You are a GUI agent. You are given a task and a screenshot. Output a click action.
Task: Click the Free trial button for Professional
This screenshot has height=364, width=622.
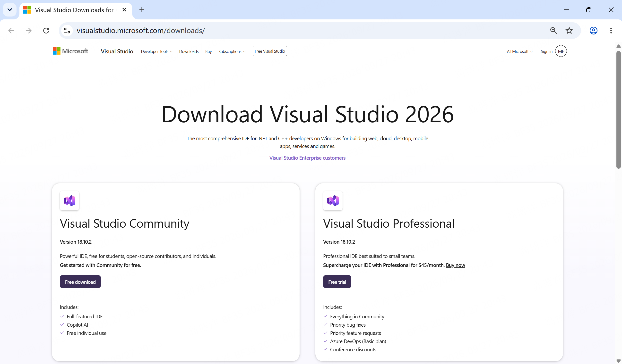pyautogui.click(x=337, y=282)
